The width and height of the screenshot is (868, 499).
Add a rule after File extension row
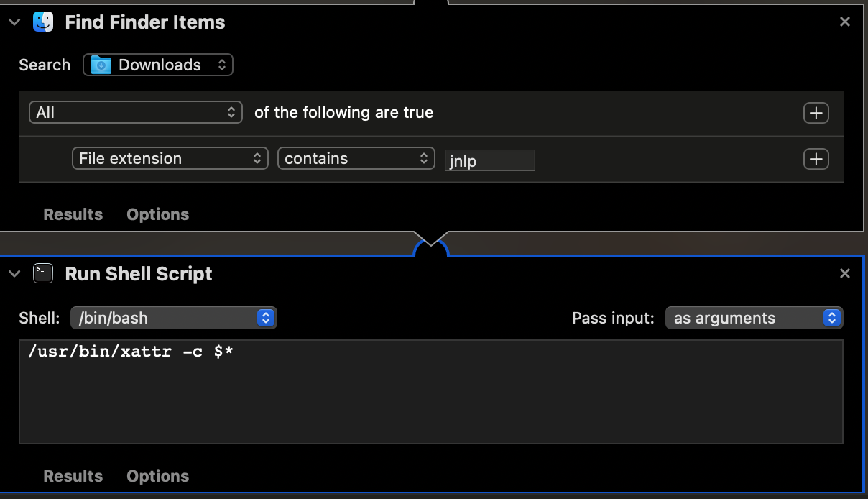click(x=816, y=159)
